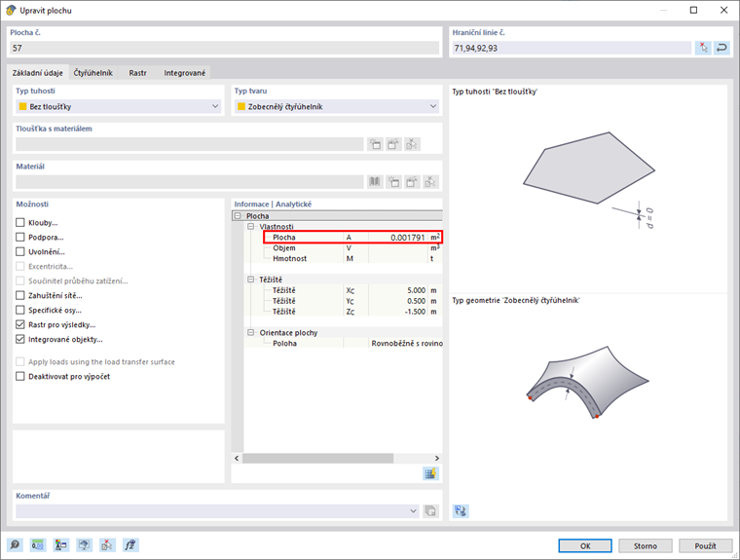Click the Hraniční linie č. input field
This screenshot has width=740, height=560.
572,48
